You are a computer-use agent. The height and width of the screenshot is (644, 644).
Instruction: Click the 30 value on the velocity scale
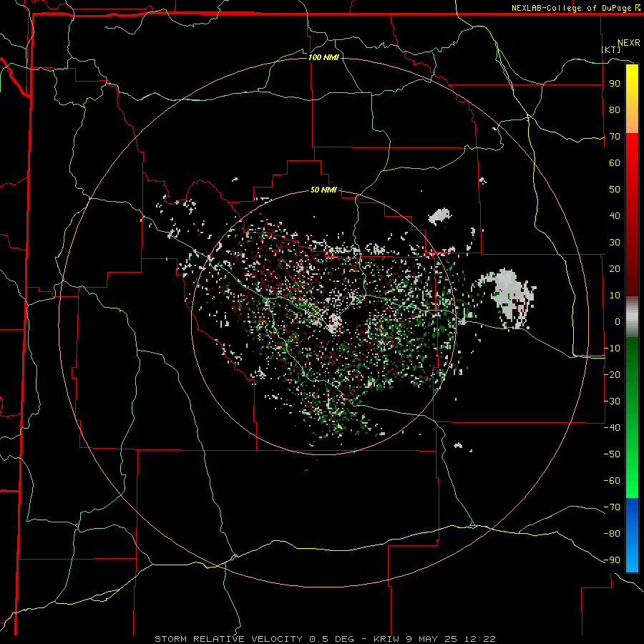tap(615, 243)
